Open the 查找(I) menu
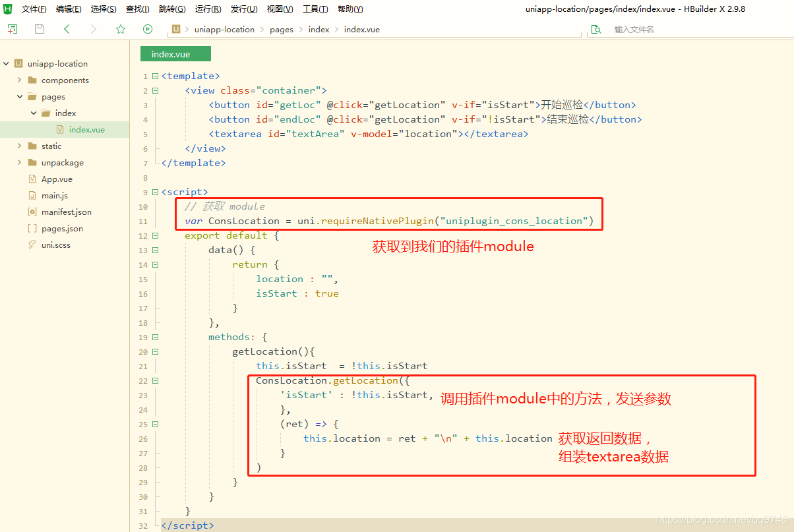Screen dimensions: 794x532 coord(137,9)
